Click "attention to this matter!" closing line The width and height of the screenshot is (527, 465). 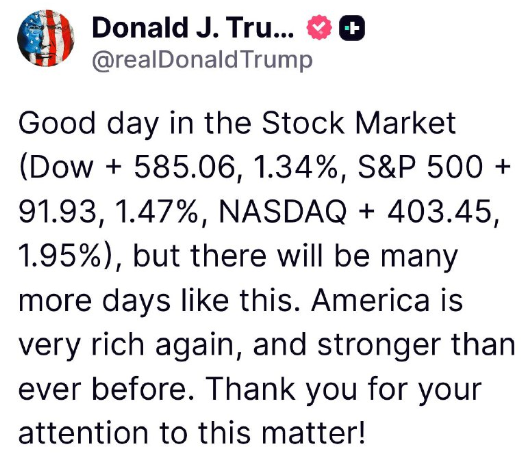tap(191, 433)
